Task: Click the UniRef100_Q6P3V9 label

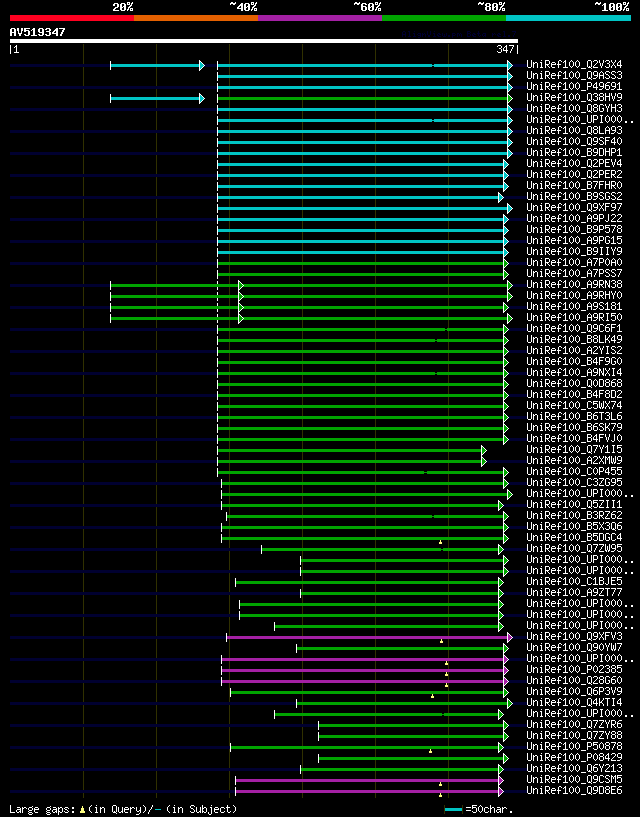Action: [x=574, y=691]
